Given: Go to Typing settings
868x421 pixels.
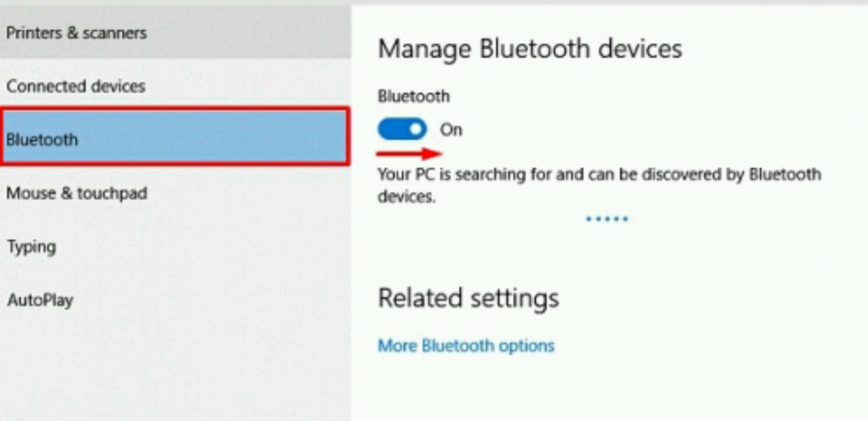Looking at the screenshot, I should point(175,247).
